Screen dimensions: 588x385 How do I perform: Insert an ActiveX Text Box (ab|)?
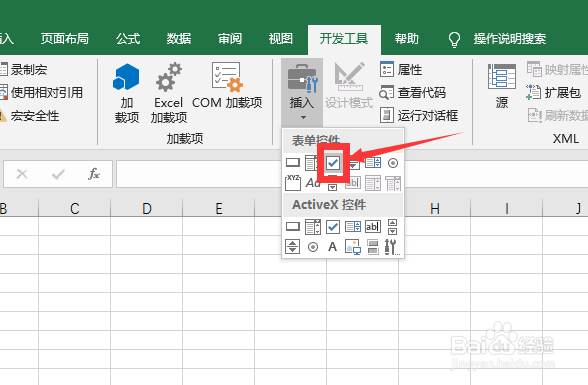click(373, 226)
